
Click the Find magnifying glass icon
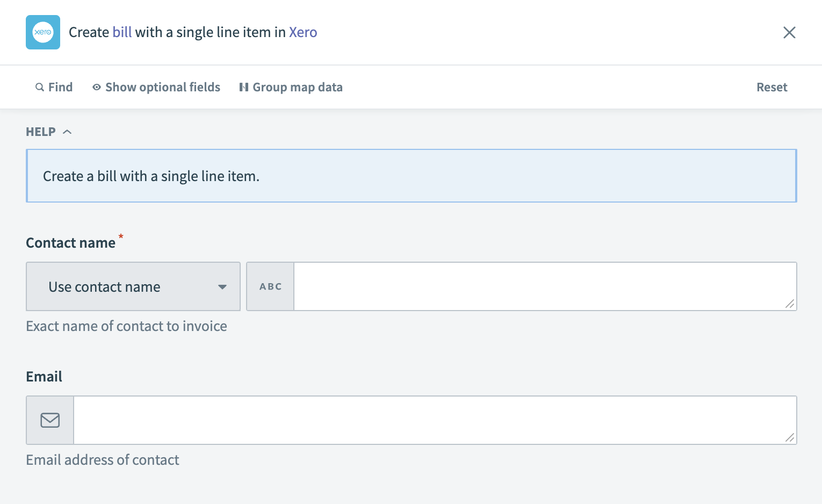pyautogui.click(x=40, y=87)
